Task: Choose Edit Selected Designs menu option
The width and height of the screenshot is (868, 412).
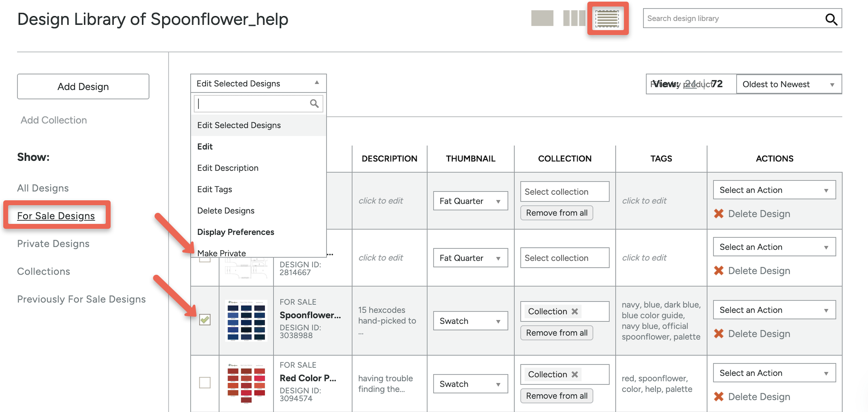Action: point(259,125)
